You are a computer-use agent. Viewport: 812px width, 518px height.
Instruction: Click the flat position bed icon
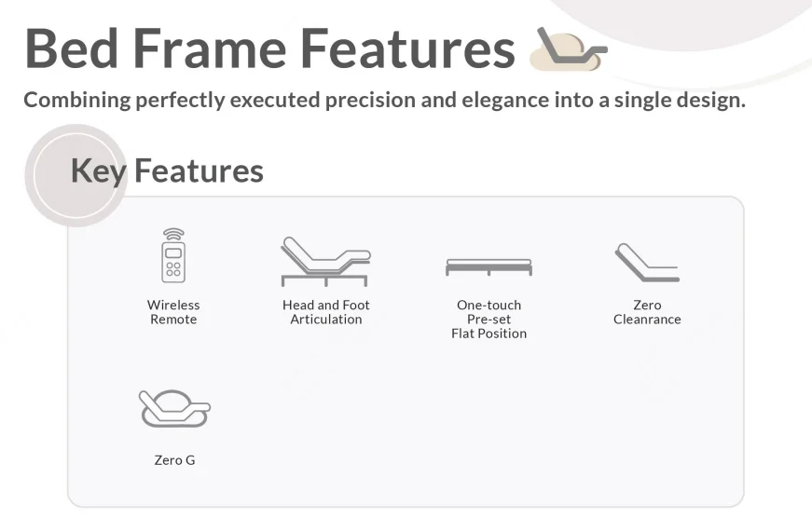(x=489, y=267)
